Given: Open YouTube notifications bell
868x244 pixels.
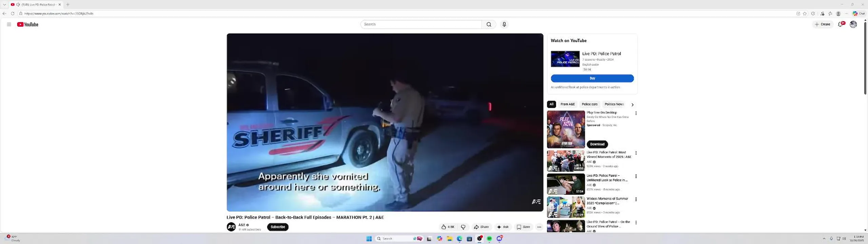Looking at the screenshot, I should (841, 24).
